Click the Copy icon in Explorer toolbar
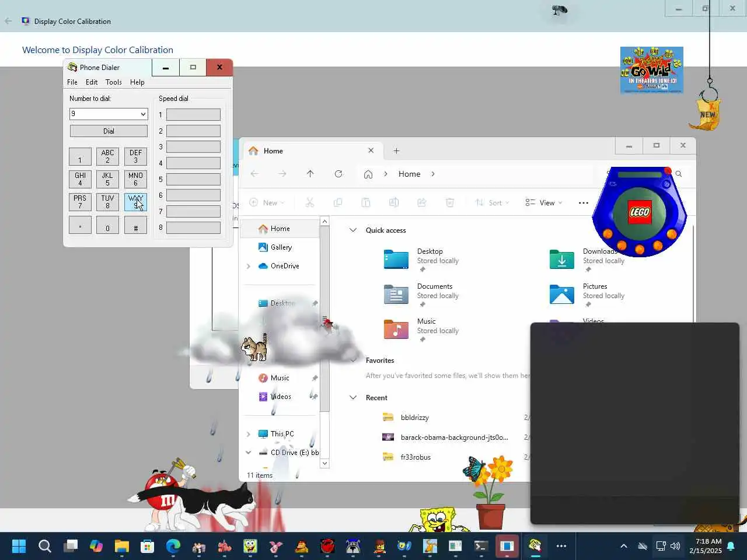 [x=338, y=202]
